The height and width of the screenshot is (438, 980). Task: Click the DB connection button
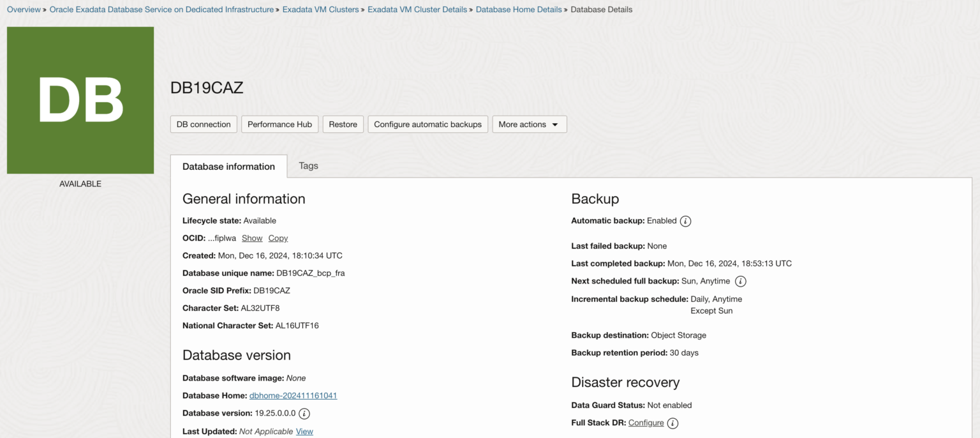click(x=204, y=124)
